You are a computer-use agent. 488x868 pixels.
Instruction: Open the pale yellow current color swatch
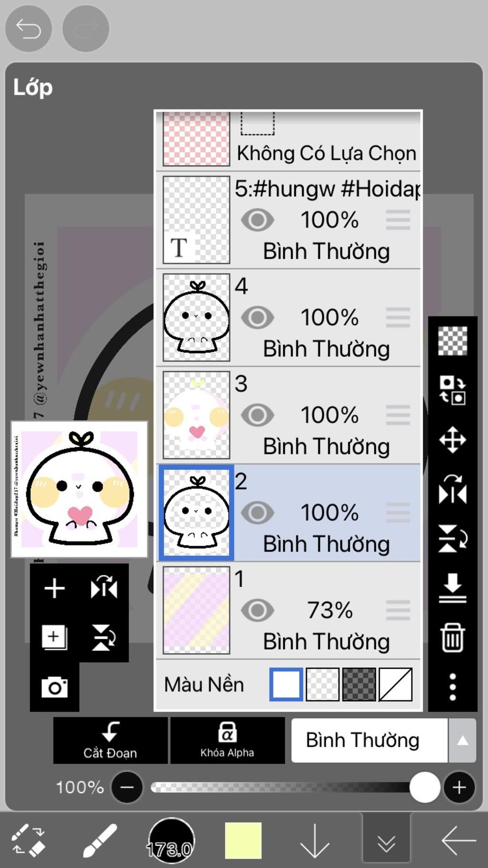tap(243, 840)
